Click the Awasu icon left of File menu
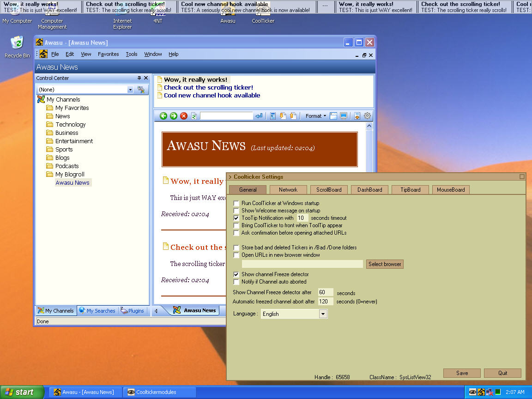This screenshot has height=399, width=532. coord(43,54)
